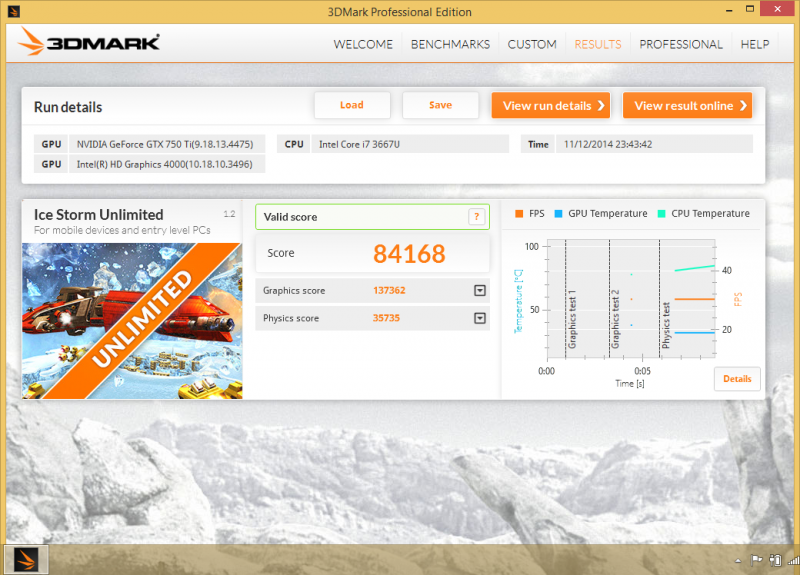Switch to the BENCHMARKS tab
The width and height of the screenshot is (800, 575).
(450, 44)
